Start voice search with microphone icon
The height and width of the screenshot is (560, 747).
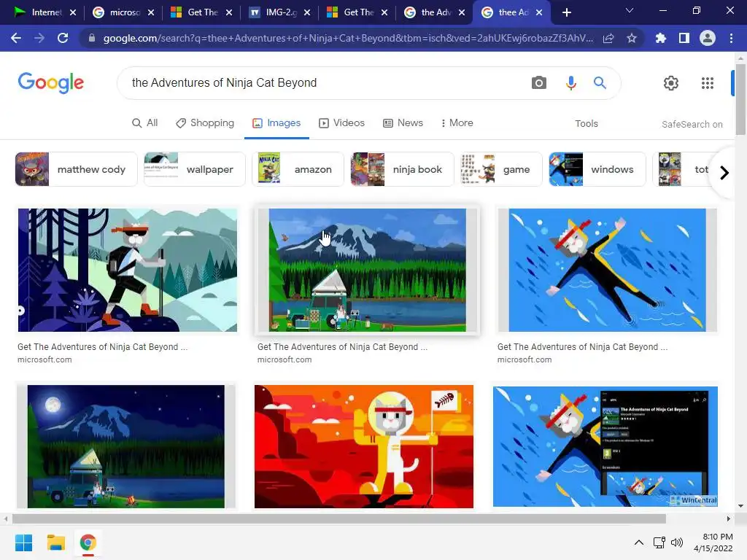coord(570,83)
